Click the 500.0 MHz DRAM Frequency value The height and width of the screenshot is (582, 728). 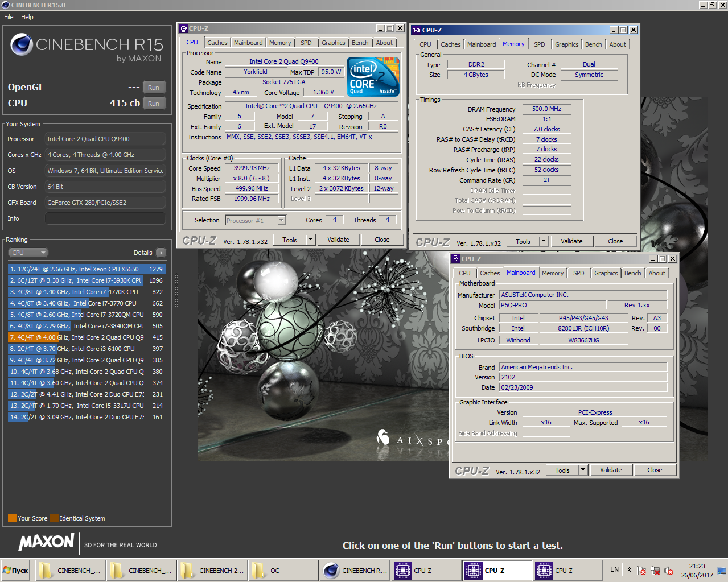(x=546, y=109)
